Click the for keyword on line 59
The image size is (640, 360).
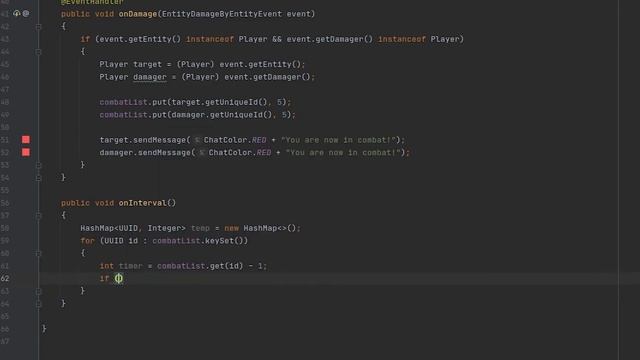click(x=88, y=241)
